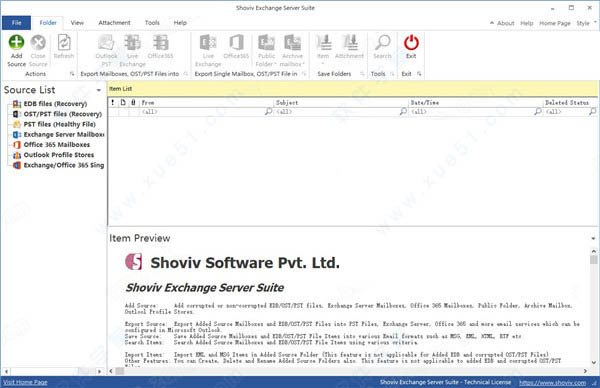The height and width of the screenshot is (388, 600).
Task: Click the importance (!) column header
Action: [x=112, y=102]
